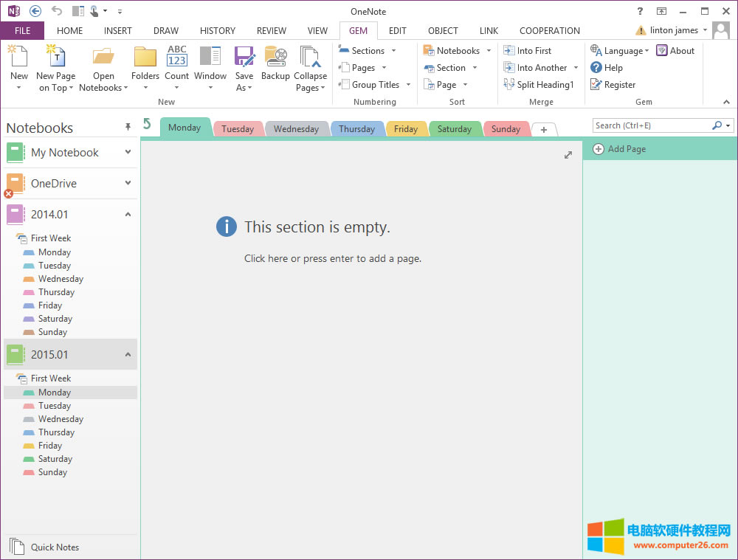
Task: Expand the My Notebook chevron
Action: tap(128, 153)
